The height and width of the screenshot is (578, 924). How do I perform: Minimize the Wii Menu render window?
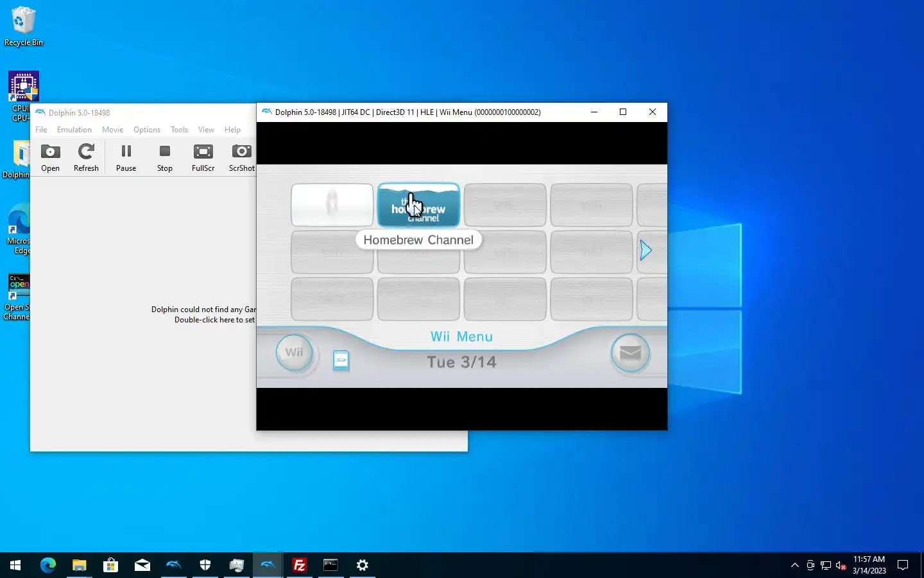[x=594, y=112]
